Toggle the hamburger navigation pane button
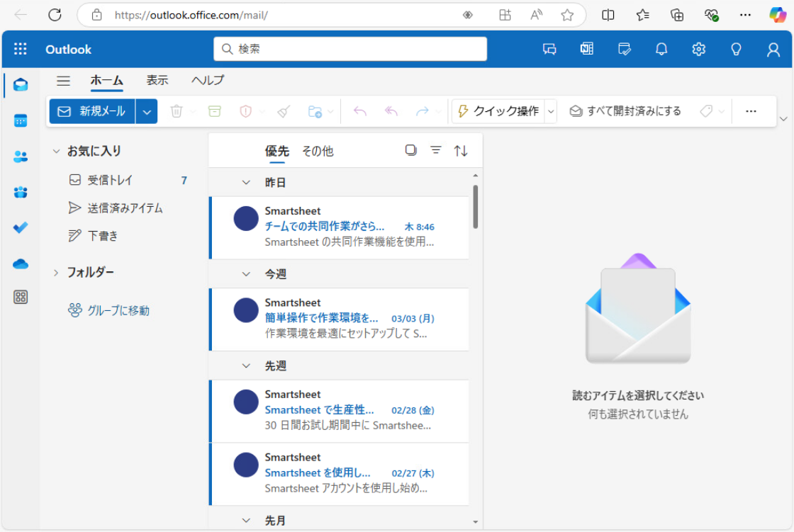This screenshot has width=794, height=532. [63, 81]
